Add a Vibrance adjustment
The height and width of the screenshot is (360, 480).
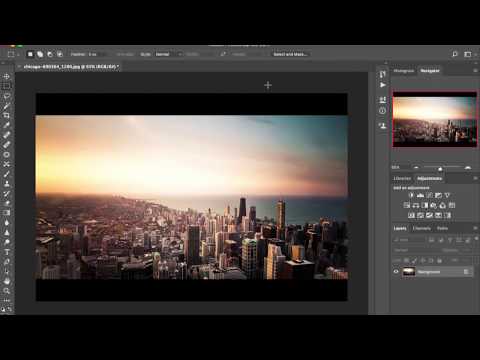click(447, 195)
